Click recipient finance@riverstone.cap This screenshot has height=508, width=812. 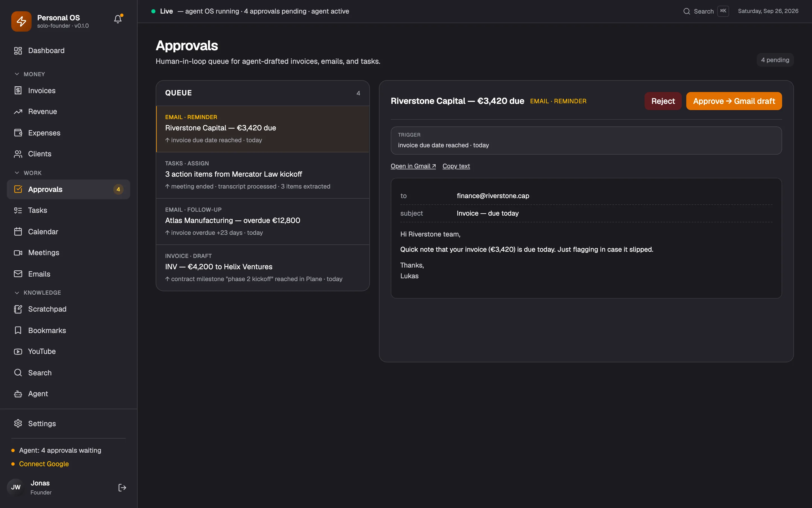click(493, 196)
